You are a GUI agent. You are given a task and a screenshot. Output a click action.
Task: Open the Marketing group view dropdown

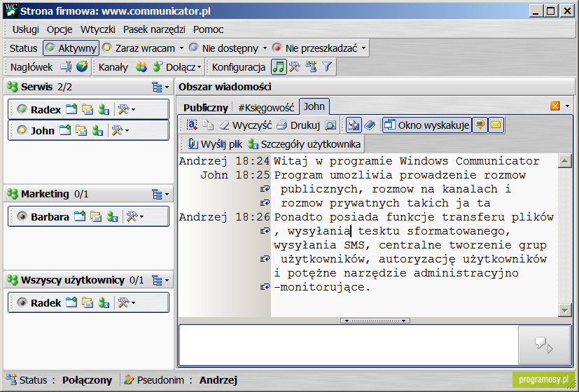click(160, 194)
